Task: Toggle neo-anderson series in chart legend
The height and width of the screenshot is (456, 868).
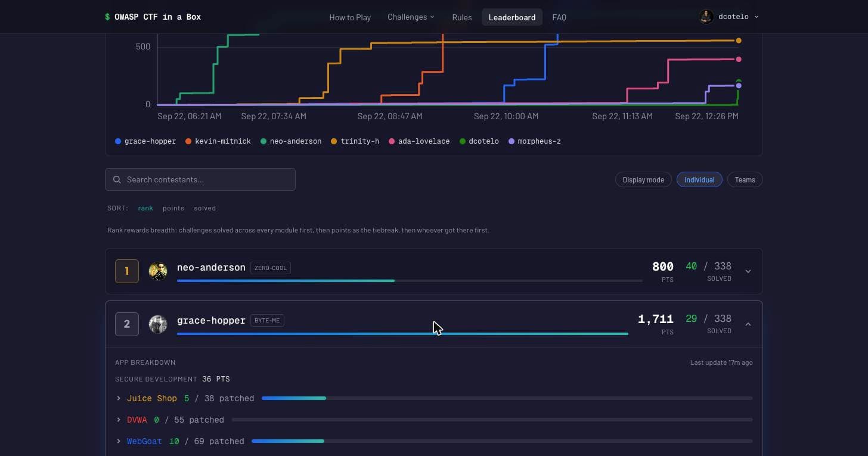Action: (x=291, y=141)
